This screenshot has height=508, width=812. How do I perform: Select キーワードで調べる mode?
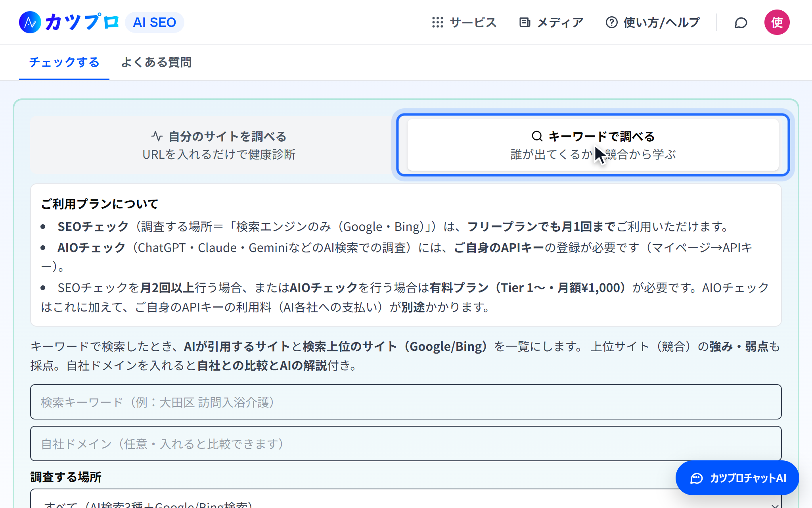tap(593, 145)
